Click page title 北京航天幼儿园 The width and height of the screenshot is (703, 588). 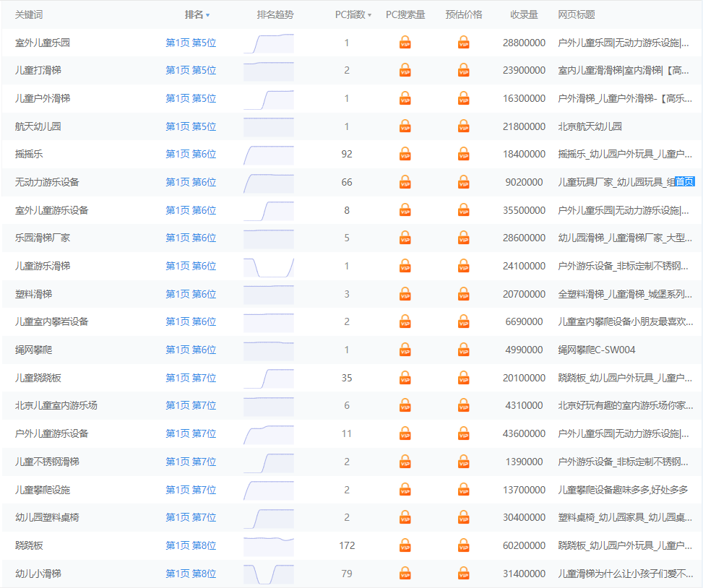[x=590, y=126]
